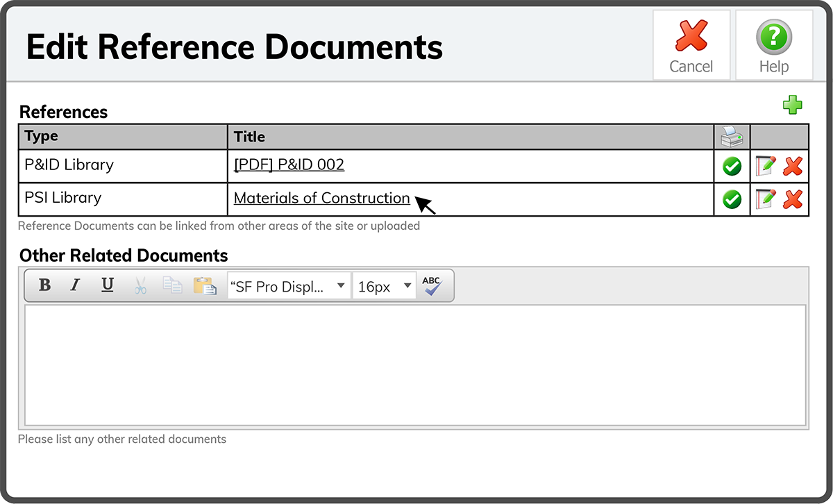Viewport: 833px width, 504px height.
Task: Toggle Bold formatting
Action: click(45, 286)
